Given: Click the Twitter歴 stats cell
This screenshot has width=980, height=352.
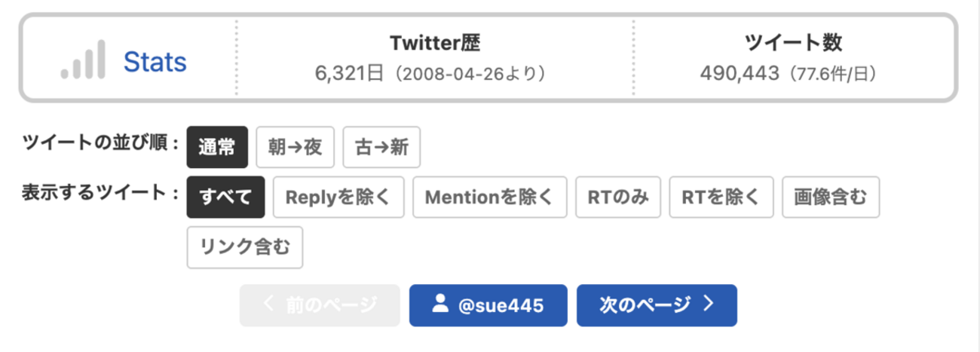Looking at the screenshot, I should click(435, 59).
